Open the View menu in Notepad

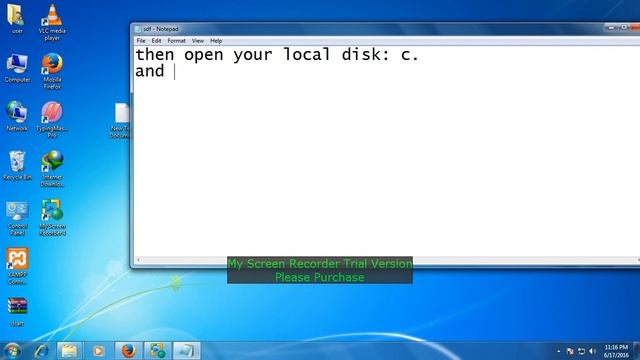point(198,41)
